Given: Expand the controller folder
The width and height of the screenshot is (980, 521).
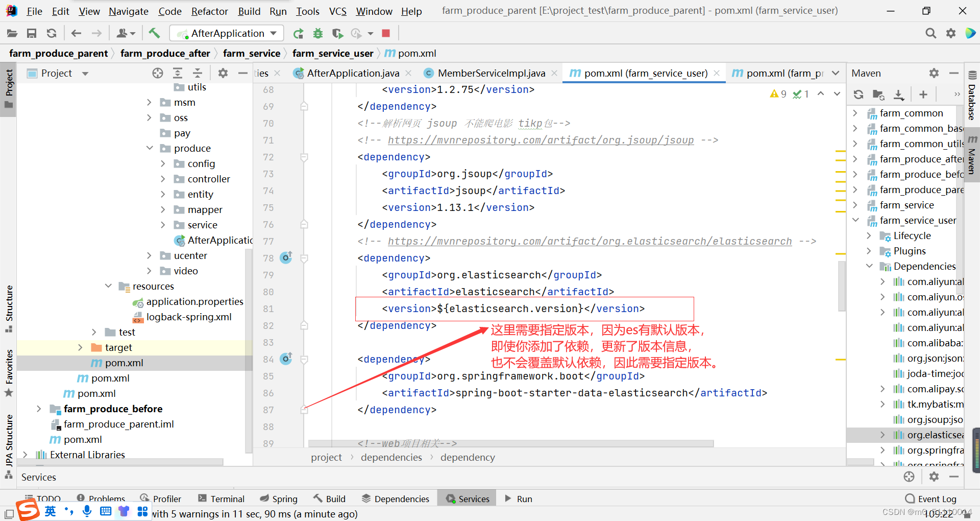Looking at the screenshot, I should pos(163,179).
